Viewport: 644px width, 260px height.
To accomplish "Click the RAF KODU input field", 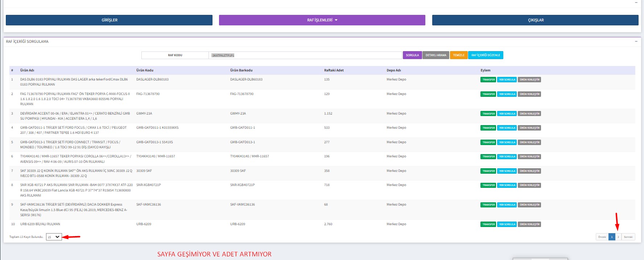I will click(x=305, y=55).
